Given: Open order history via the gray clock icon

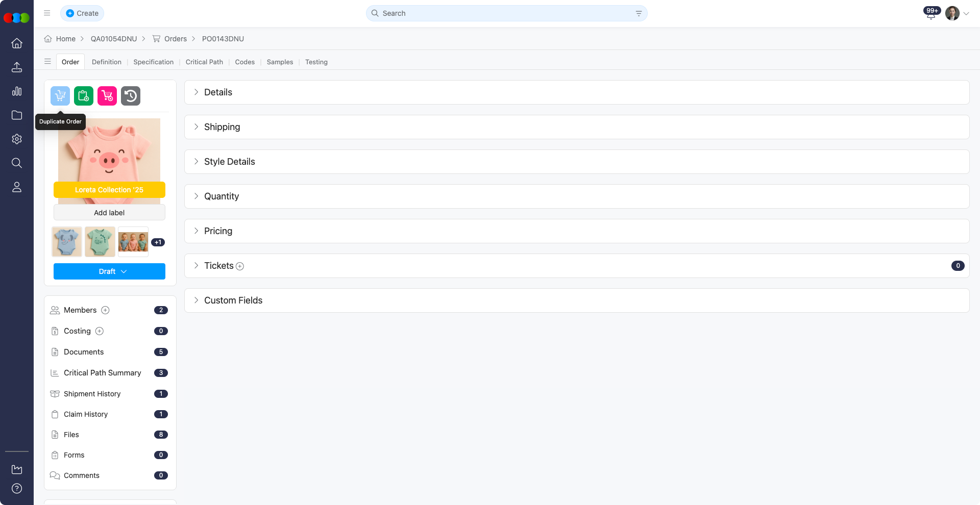Looking at the screenshot, I should click(x=130, y=96).
